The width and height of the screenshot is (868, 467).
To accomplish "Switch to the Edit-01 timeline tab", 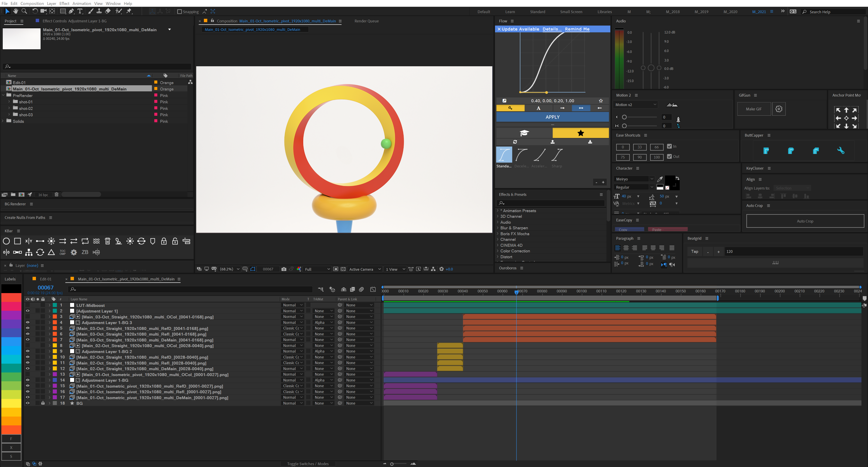I will tap(45, 279).
